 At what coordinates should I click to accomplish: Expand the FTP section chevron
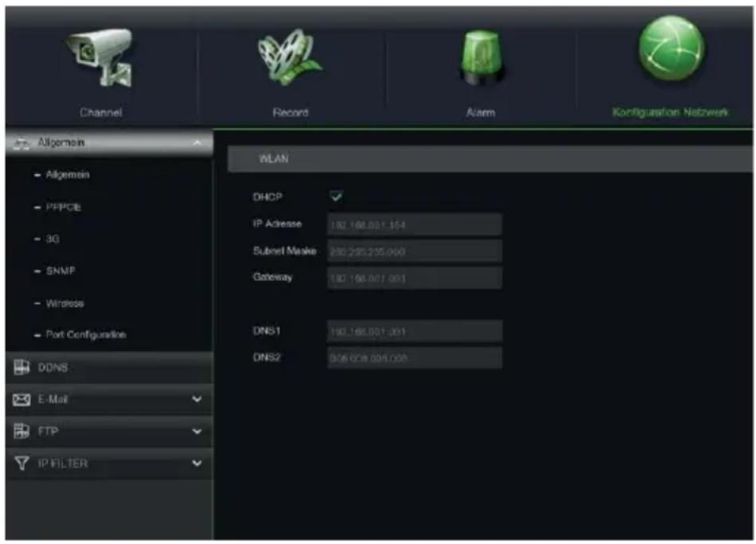click(197, 432)
